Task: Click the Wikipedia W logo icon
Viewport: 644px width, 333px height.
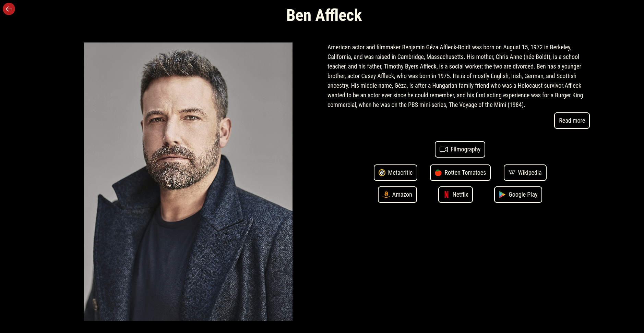Action: click(512, 173)
